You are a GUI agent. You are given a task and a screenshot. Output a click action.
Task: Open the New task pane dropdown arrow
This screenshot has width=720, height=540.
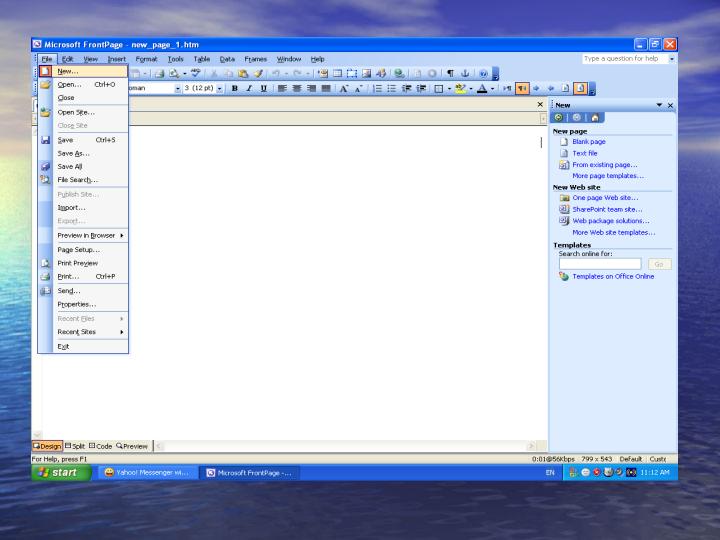tap(659, 105)
